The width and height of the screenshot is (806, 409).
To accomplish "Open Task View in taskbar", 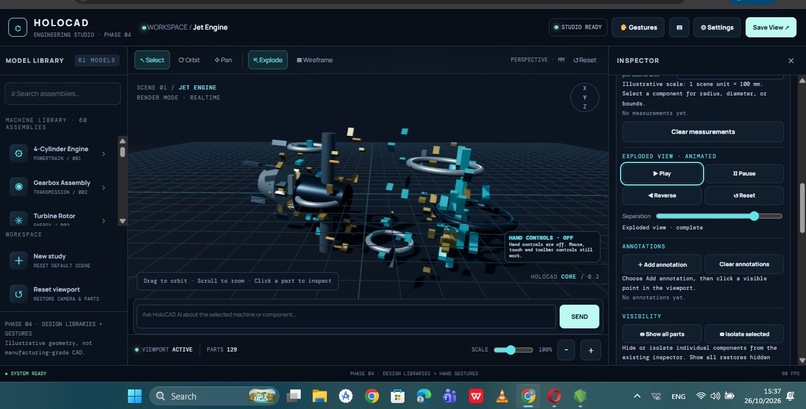I will 294,396.
